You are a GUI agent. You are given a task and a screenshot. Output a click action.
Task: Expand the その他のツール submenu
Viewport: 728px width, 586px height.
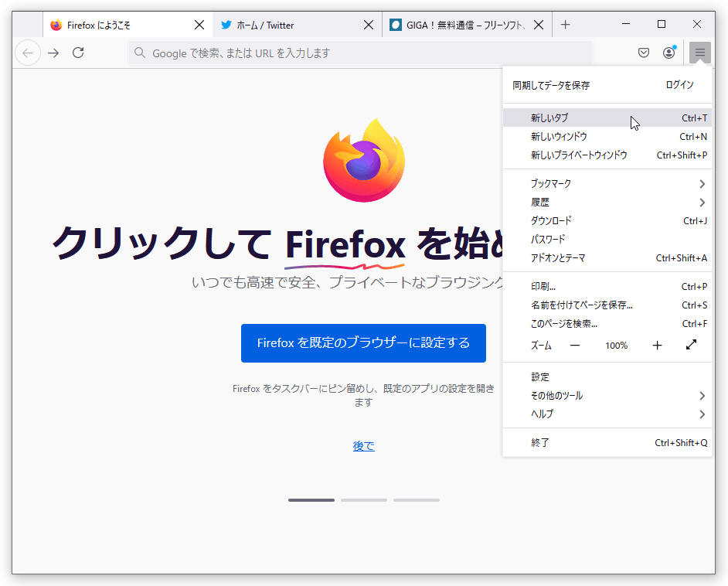pos(607,395)
